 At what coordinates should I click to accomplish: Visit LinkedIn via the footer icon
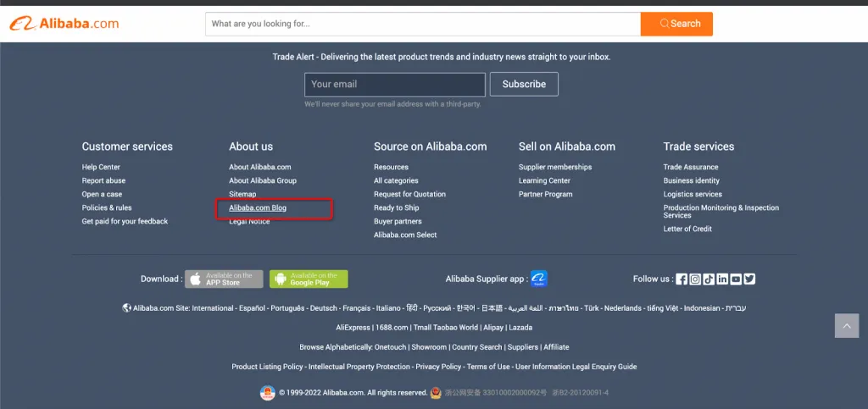point(722,279)
